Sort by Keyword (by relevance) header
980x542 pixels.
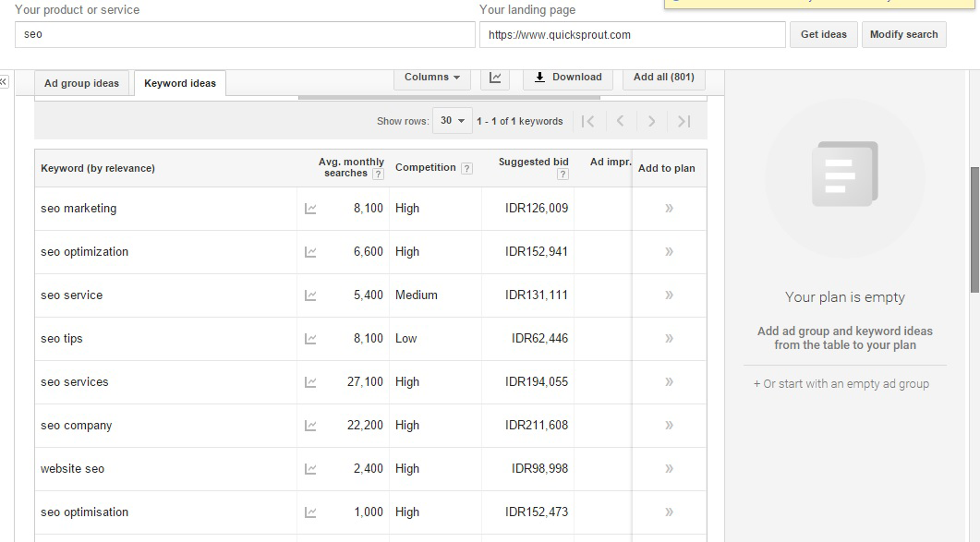click(x=98, y=168)
